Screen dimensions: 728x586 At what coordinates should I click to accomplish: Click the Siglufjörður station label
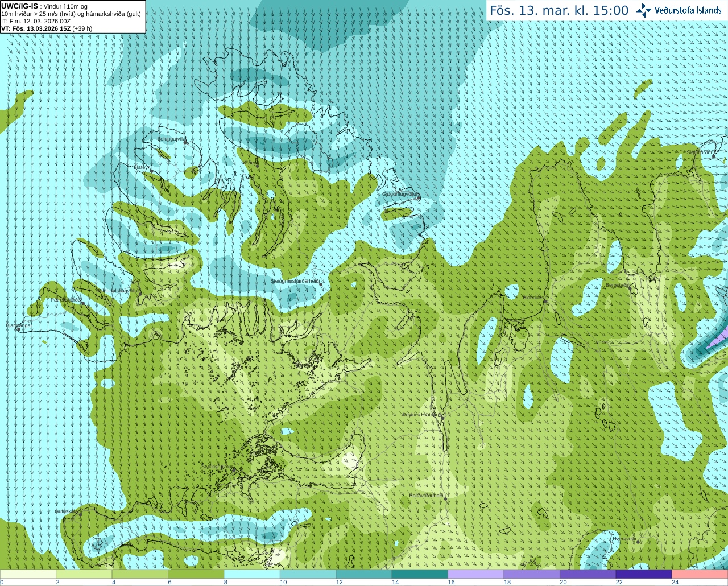(x=700, y=152)
